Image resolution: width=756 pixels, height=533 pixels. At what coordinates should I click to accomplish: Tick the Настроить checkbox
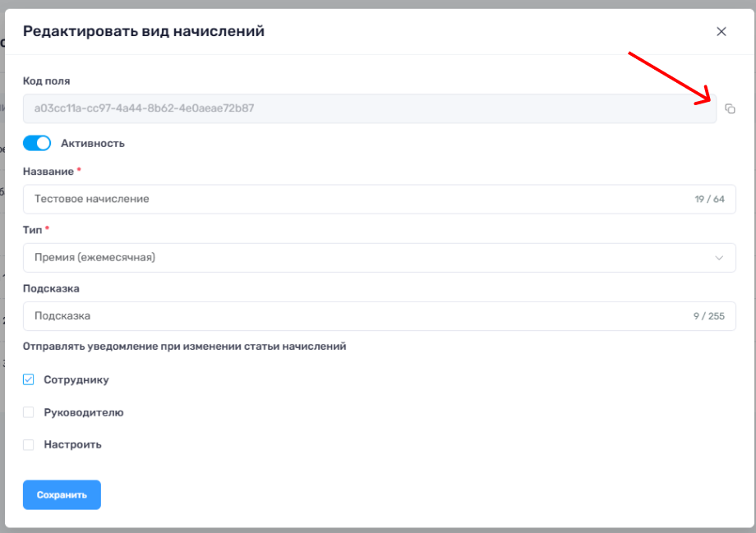tap(29, 444)
